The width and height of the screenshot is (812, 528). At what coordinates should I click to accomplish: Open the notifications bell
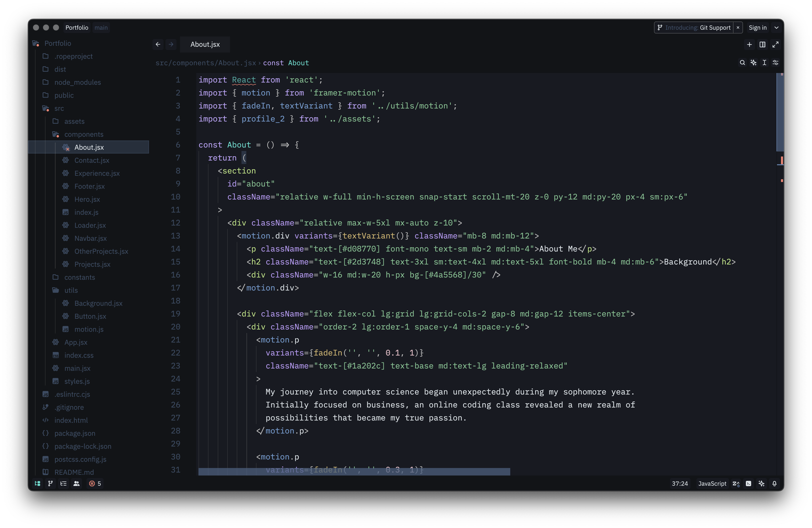tap(774, 483)
